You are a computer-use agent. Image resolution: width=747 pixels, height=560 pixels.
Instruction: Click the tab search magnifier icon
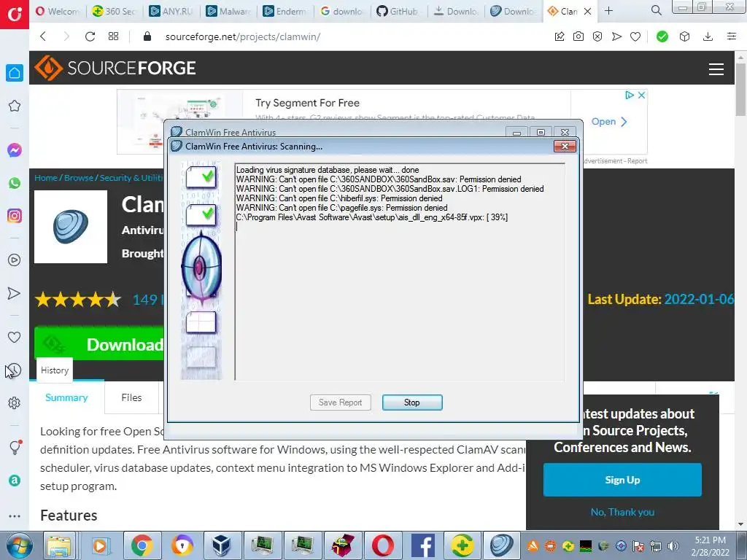click(657, 10)
